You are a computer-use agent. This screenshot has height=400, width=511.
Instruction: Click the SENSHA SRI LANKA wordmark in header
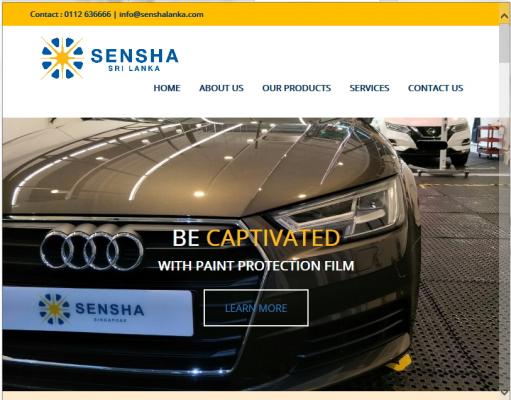(134, 59)
